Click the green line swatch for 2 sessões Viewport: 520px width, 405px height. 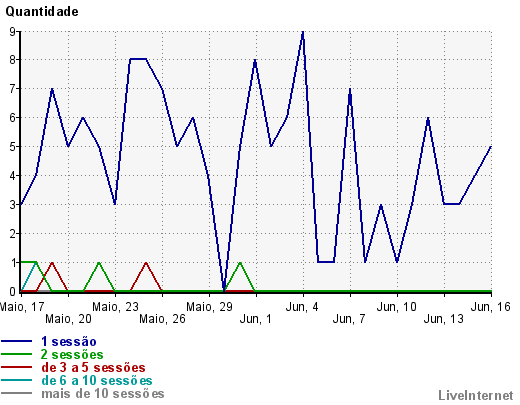[16, 354]
